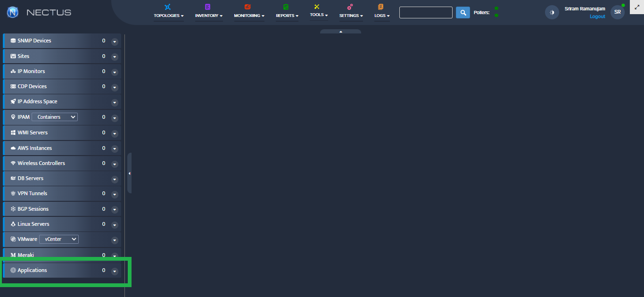Click the yellow Tools icon
Image resolution: width=644 pixels, height=297 pixels.
(317, 7)
